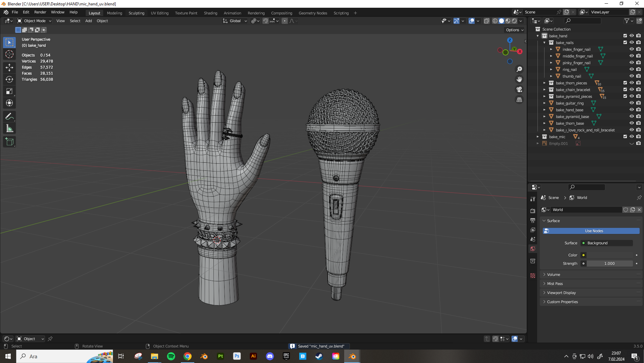The image size is (644, 363).
Task: Expand the Viewport Display panel
Action: [x=591, y=293]
